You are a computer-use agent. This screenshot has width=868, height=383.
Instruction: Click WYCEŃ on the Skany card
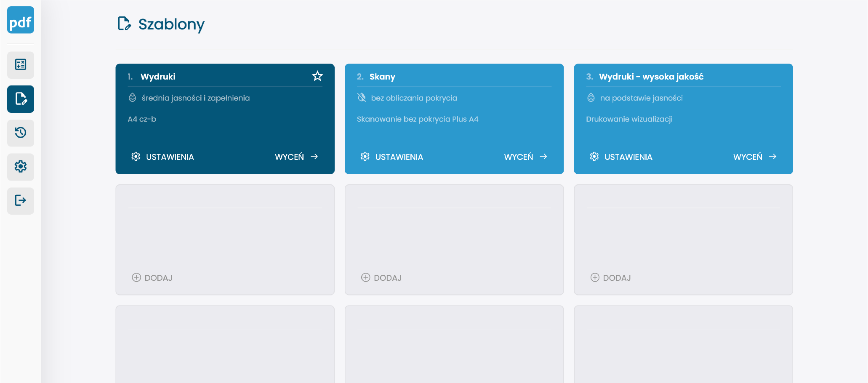click(x=525, y=157)
